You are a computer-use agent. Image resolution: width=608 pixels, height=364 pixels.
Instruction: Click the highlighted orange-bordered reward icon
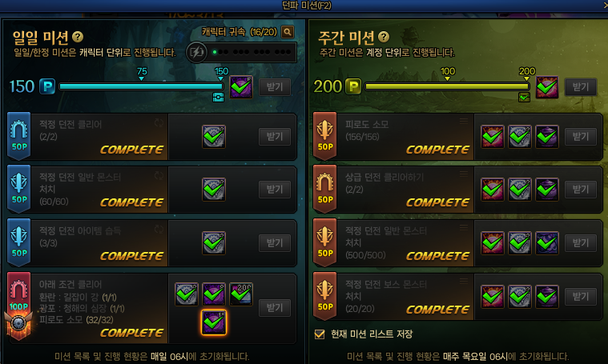pos(214,322)
